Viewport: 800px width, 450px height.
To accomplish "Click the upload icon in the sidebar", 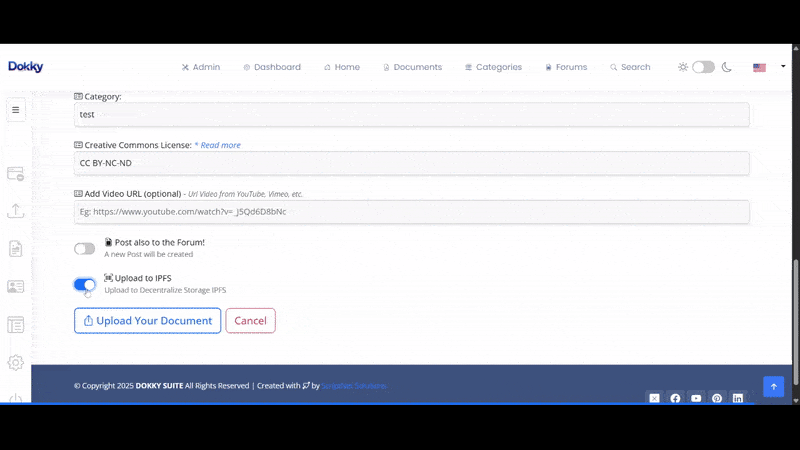I will point(15,211).
